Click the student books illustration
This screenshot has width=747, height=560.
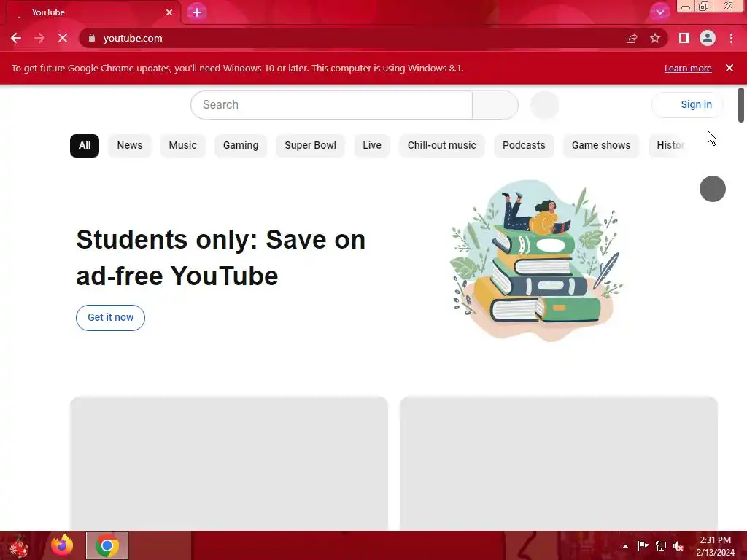click(x=537, y=260)
